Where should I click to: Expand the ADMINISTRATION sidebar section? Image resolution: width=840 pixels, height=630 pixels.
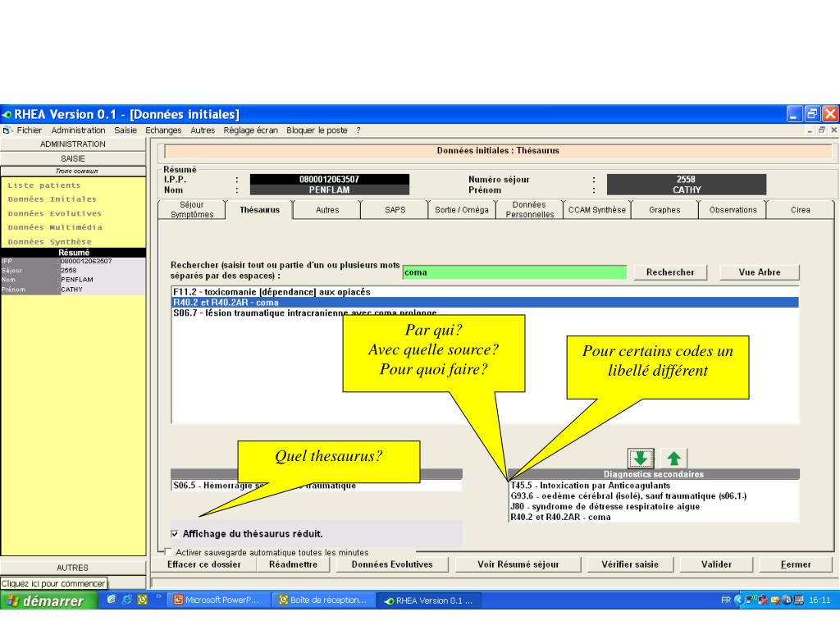(73, 144)
